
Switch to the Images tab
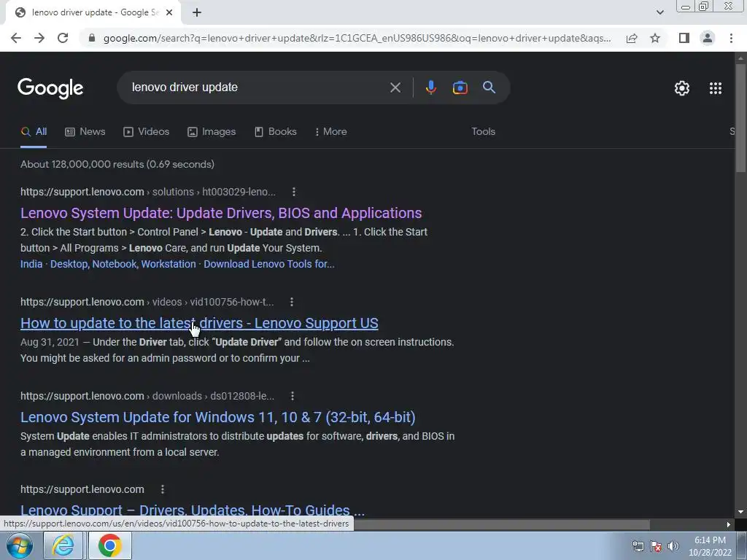pos(212,132)
